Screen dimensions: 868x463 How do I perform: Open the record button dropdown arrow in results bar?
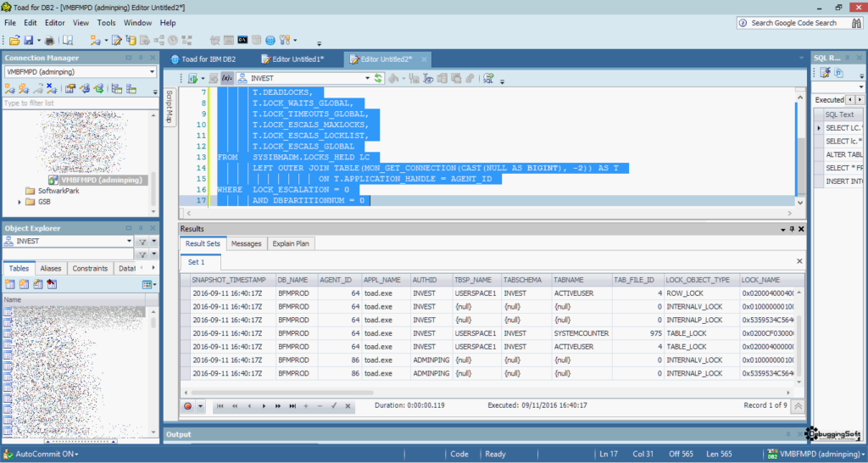click(200, 406)
